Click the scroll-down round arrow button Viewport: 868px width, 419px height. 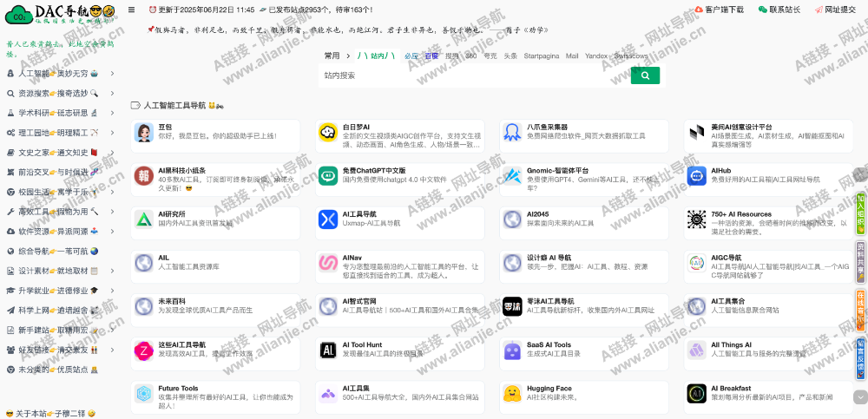coord(860,396)
